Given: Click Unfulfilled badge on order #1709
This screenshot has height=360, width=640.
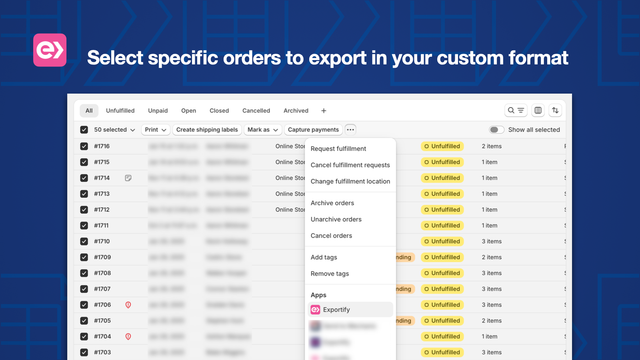Looking at the screenshot, I should pyautogui.click(x=442, y=257).
